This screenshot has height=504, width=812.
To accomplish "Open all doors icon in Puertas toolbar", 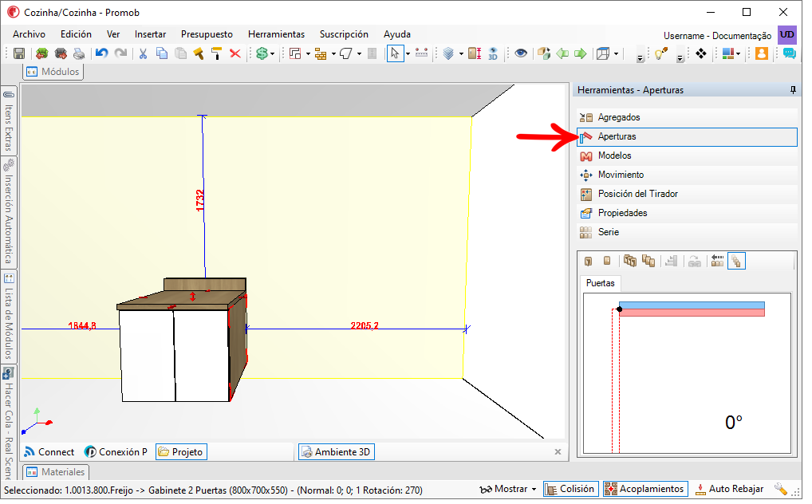I will [629, 261].
